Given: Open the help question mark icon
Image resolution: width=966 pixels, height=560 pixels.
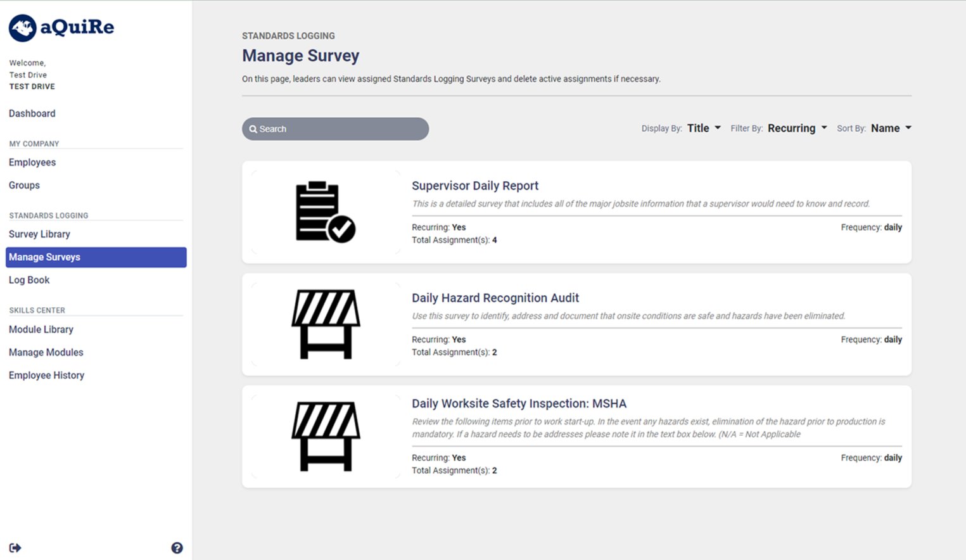Looking at the screenshot, I should [x=177, y=548].
